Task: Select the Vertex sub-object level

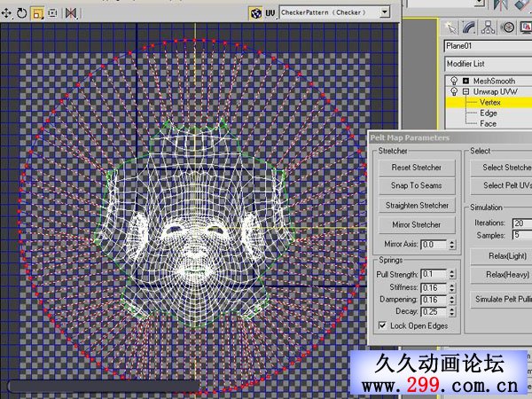Action: pos(490,102)
